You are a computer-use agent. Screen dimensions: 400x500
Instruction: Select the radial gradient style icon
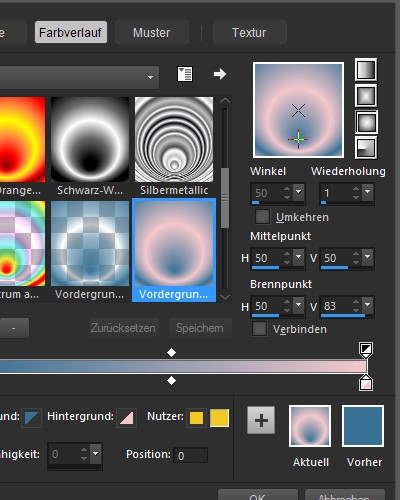tap(366, 147)
